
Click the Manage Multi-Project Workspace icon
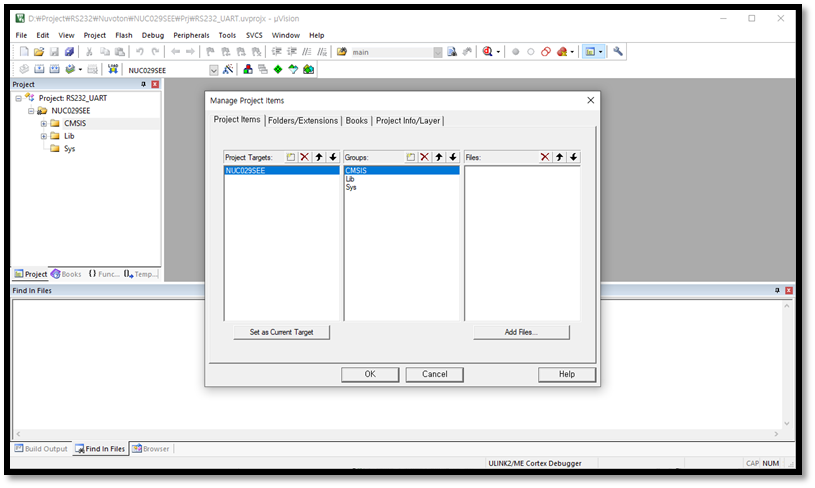263,69
